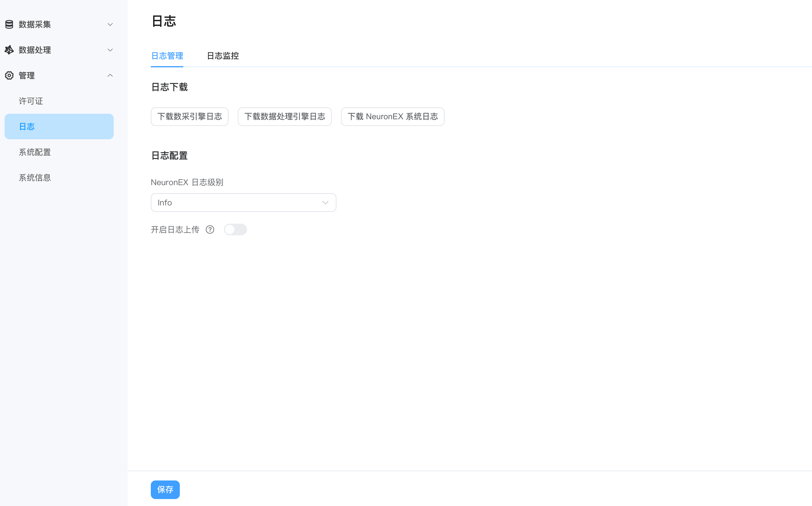812x506 pixels.
Task: Click the data processing icon beside 数据处理
Action: click(9, 50)
